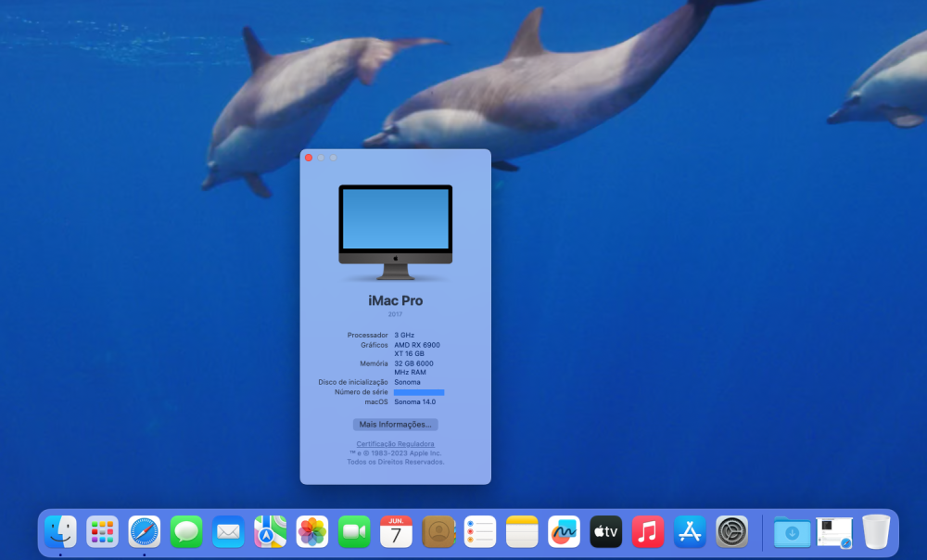This screenshot has height=560, width=927.
Task: Select the iMac Pro title text
Action: pyautogui.click(x=396, y=300)
